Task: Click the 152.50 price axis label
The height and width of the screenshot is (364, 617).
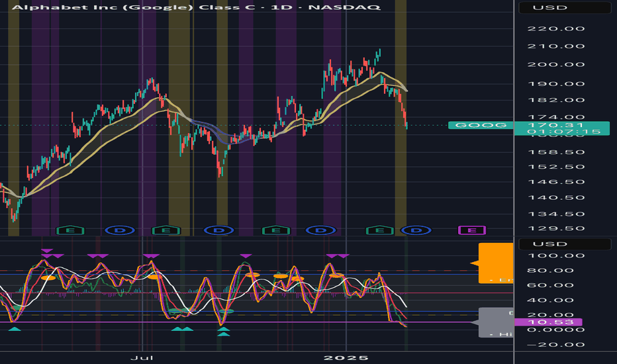Action: (x=556, y=167)
